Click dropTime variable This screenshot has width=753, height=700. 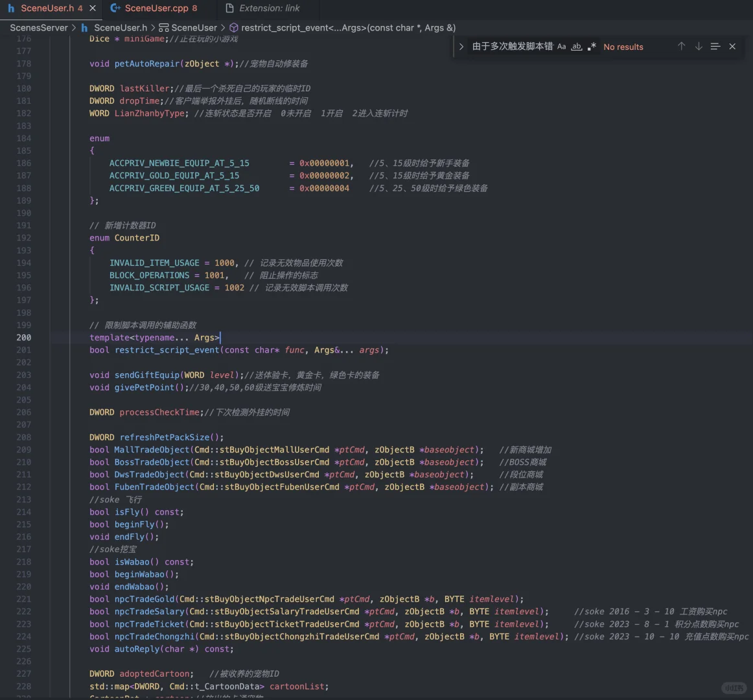pyautogui.click(x=139, y=101)
